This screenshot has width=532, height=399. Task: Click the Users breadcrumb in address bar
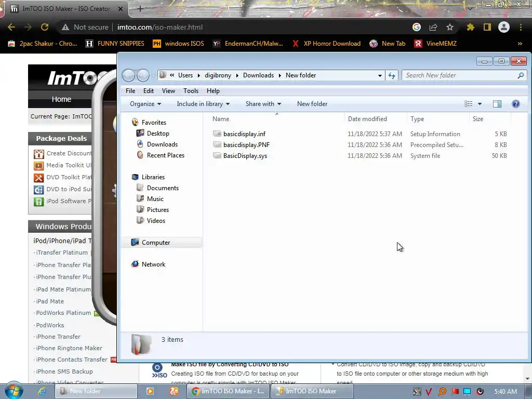(185, 75)
